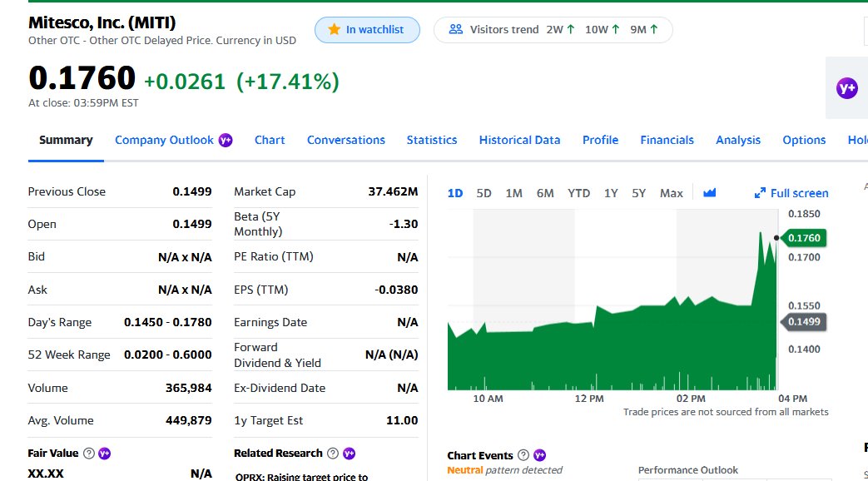Click 52 Week Range value 0.0200 - 0.6000
The height and width of the screenshot is (481, 868).
tap(168, 355)
